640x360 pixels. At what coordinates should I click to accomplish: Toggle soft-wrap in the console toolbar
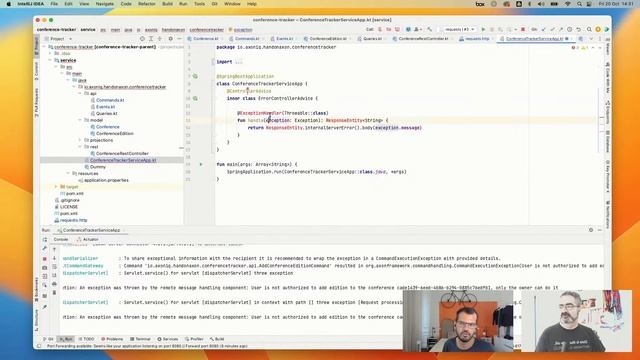[x=54, y=267]
